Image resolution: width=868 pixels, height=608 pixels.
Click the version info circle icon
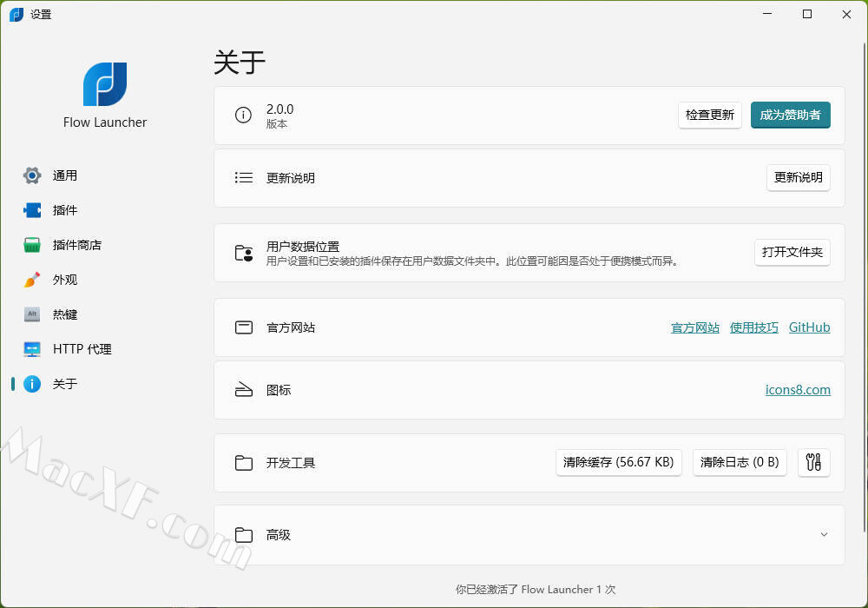tap(244, 115)
